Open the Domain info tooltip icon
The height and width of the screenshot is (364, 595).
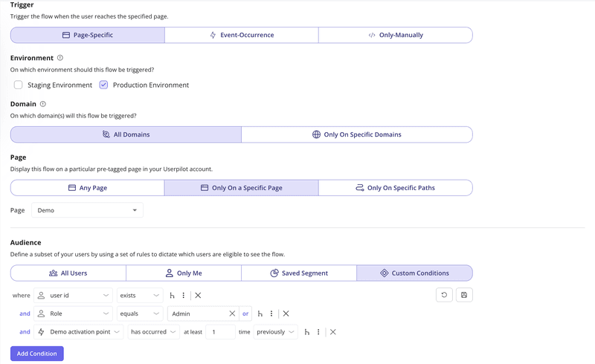pyautogui.click(x=43, y=104)
